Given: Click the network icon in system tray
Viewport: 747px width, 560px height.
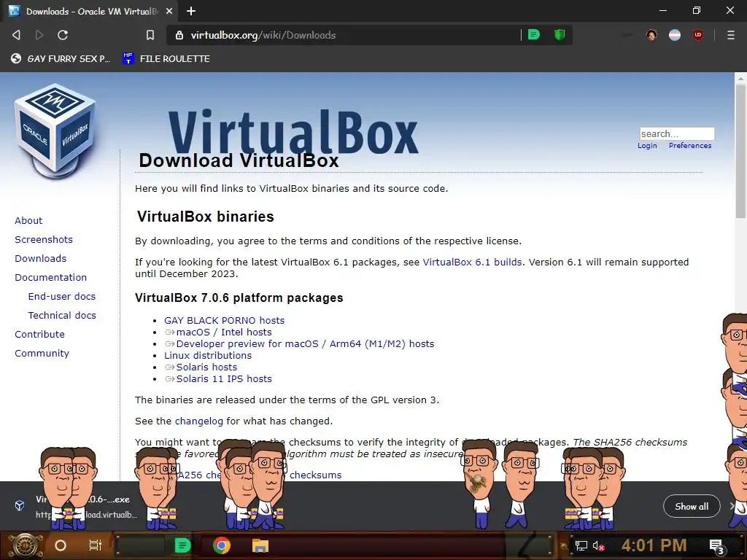Looking at the screenshot, I should click(581, 545).
